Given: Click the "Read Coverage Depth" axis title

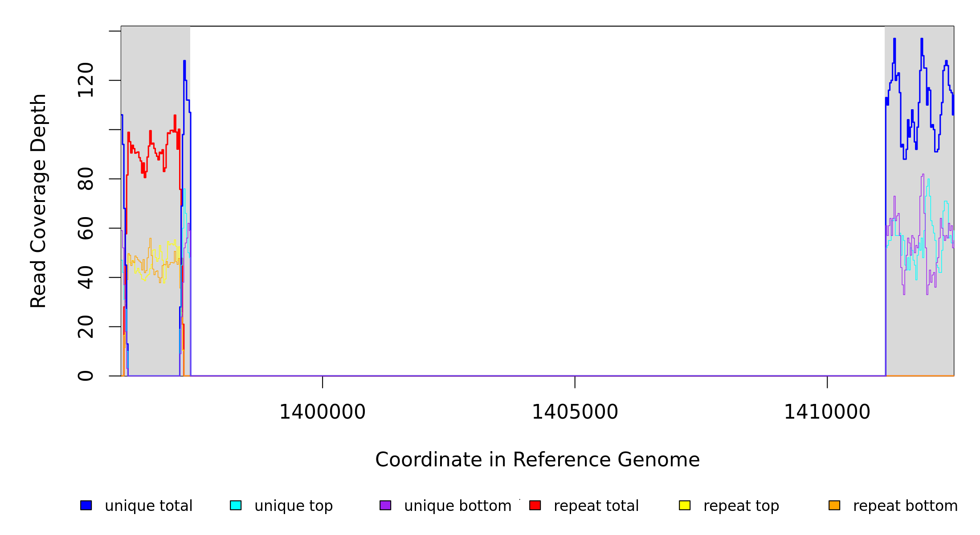Looking at the screenshot, I should point(38,201).
